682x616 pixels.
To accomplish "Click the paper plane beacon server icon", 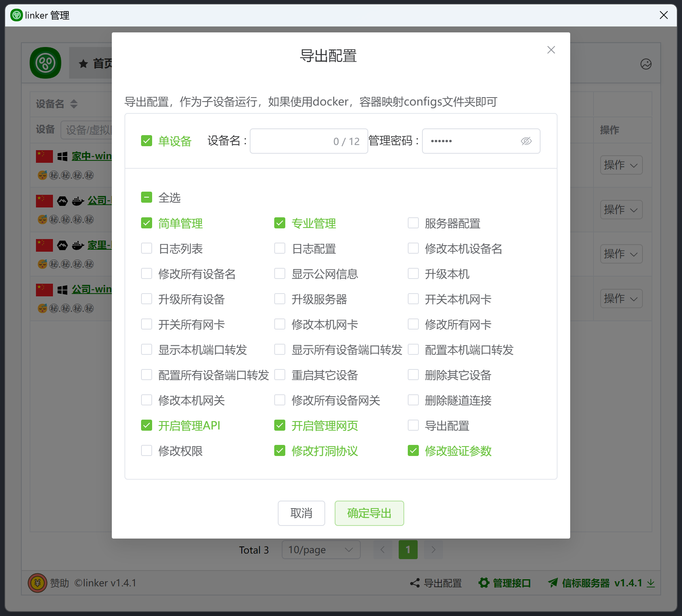I will 553,583.
